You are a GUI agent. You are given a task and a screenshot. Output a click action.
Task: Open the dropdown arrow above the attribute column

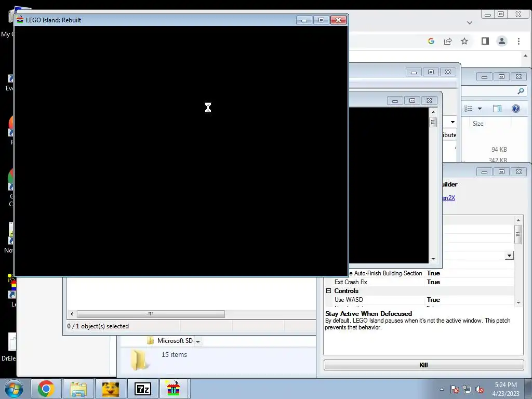pyautogui.click(x=453, y=122)
